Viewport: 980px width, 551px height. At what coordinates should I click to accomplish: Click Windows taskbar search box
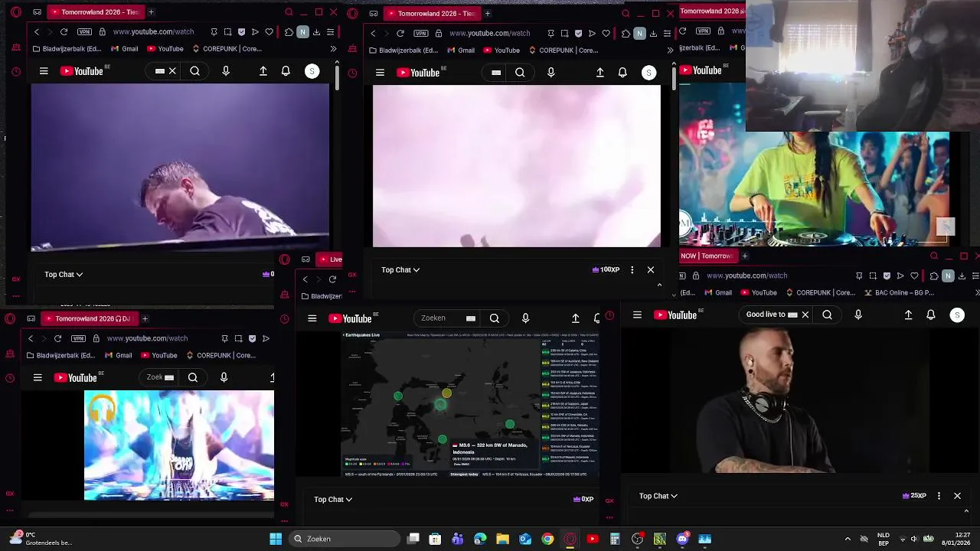click(x=345, y=539)
